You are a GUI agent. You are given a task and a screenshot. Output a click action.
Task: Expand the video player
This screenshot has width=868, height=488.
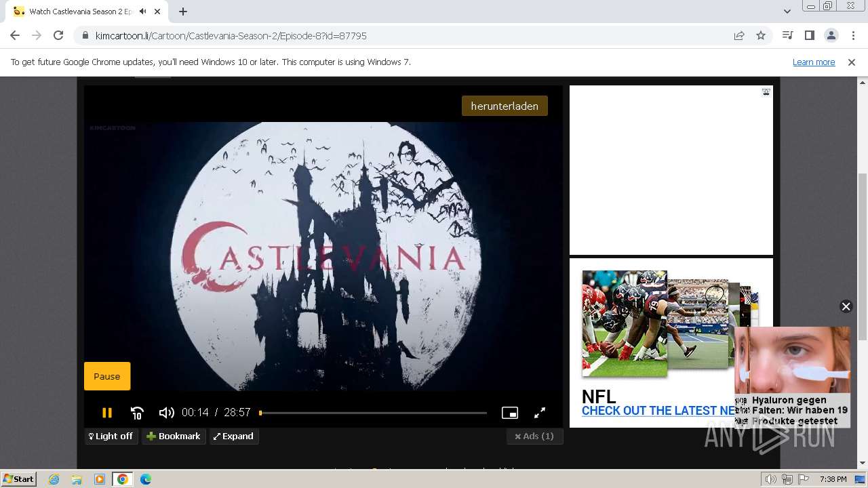(x=233, y=436)
